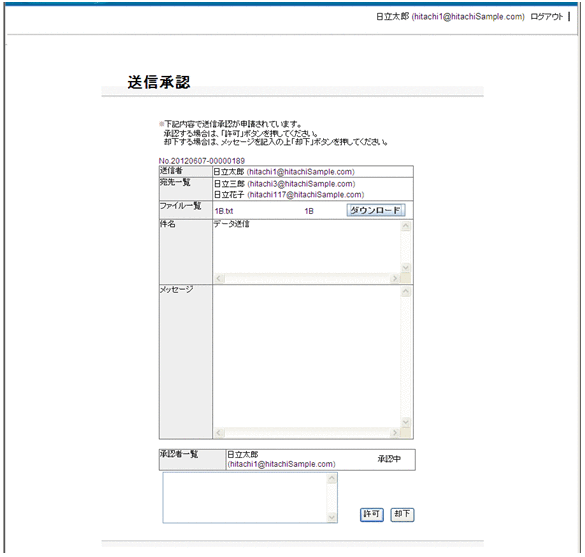Select recipient 日立花子 entry
The width and height of the screenshot is (585, 557).
(289, 195)
